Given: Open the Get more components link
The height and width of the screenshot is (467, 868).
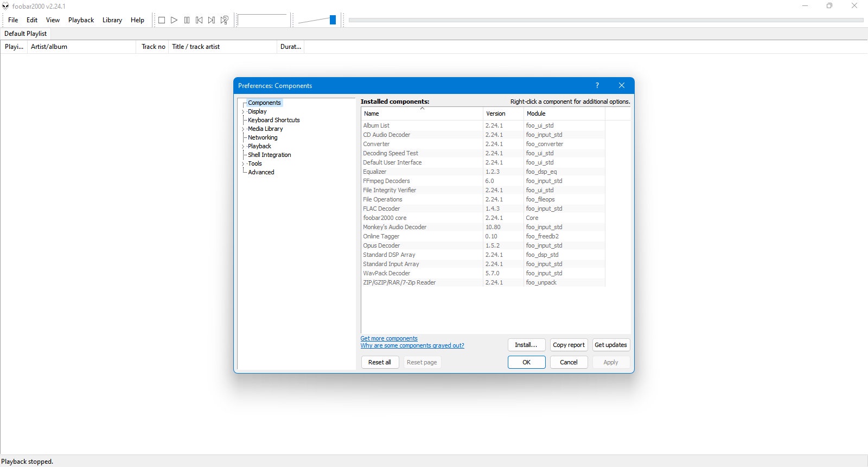Looking at the screenshot, I should point(389,338).
